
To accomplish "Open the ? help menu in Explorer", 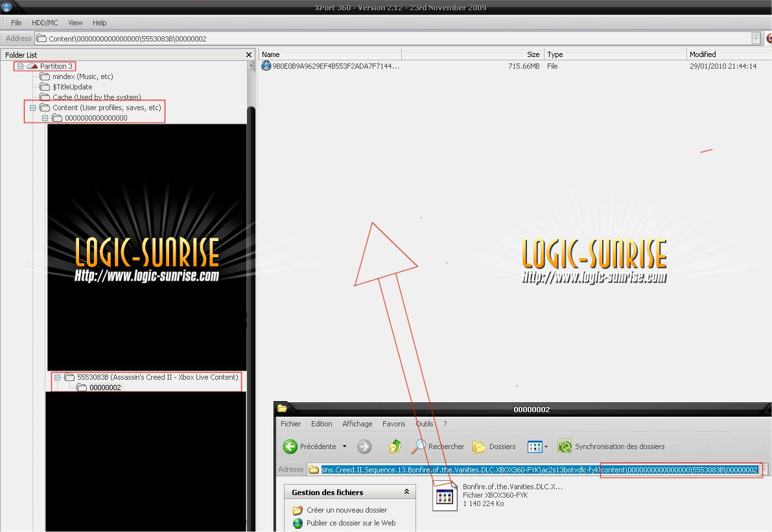I will coord(445,424).
